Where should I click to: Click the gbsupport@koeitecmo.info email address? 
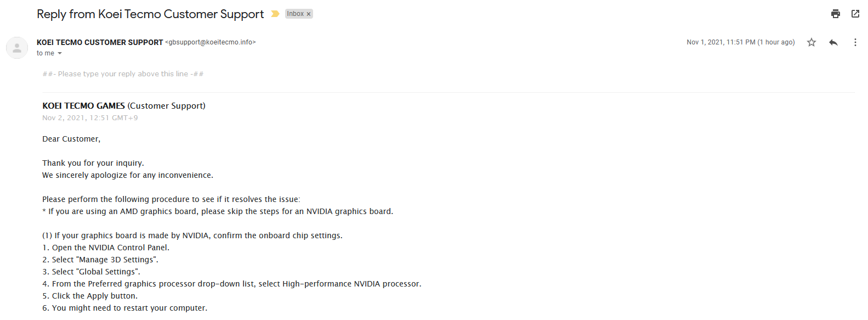(x=211, y=42)
